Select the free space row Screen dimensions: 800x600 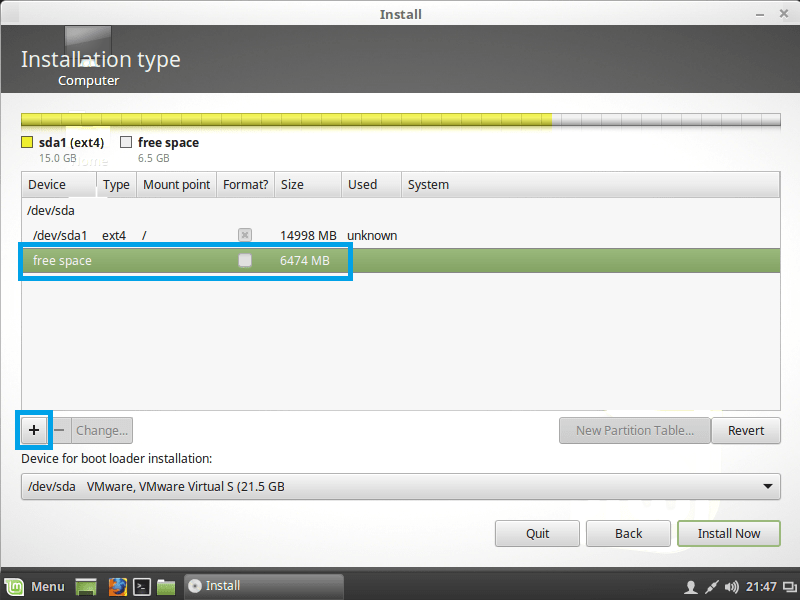coord(401,260)
